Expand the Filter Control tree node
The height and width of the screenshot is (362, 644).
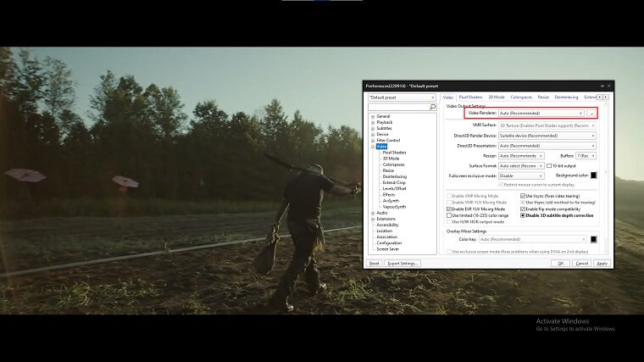point(373,141)
